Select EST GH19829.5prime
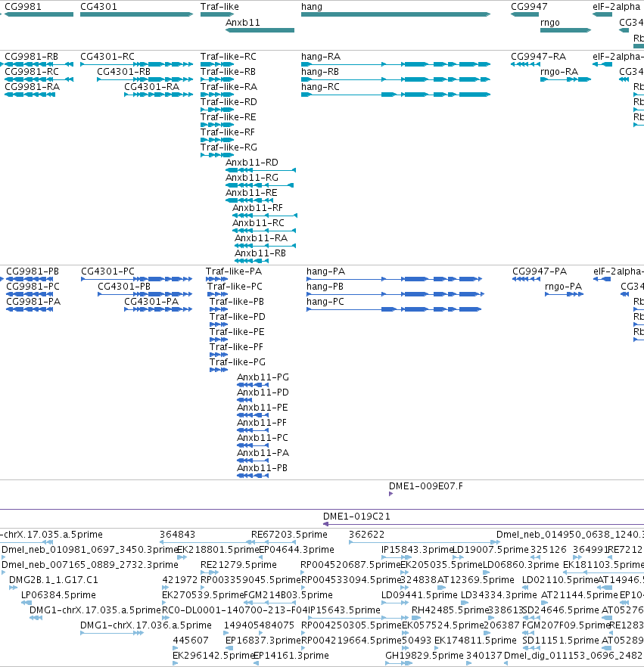 point(399,663)
